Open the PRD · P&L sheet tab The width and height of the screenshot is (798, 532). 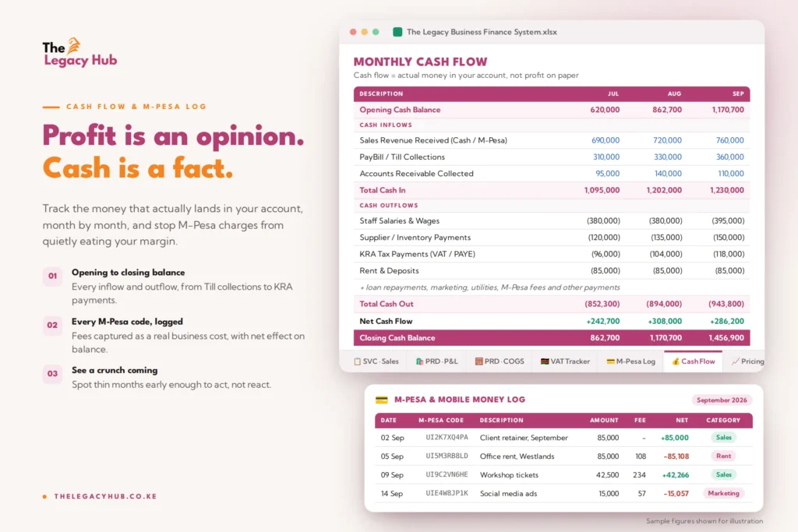(436, 361)
